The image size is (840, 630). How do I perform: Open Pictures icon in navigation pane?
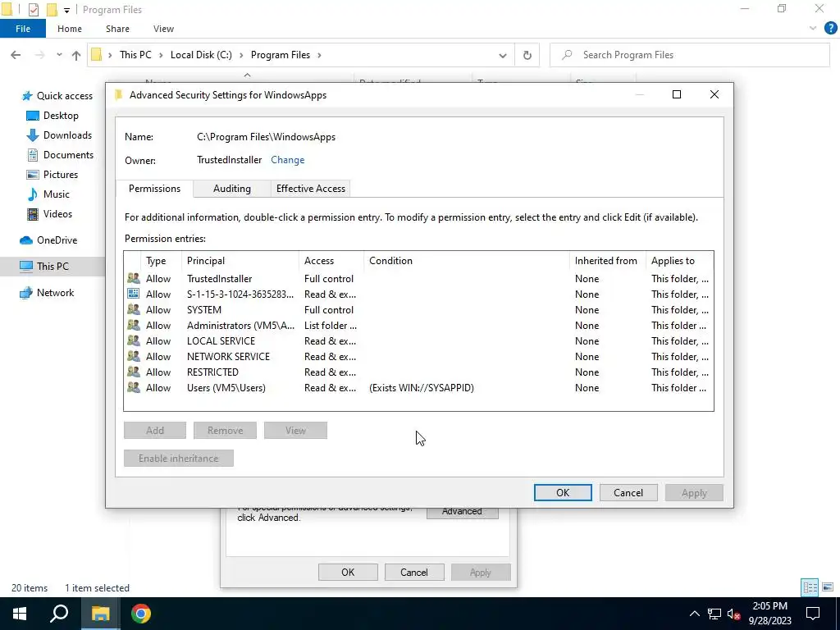pos(33,175)
